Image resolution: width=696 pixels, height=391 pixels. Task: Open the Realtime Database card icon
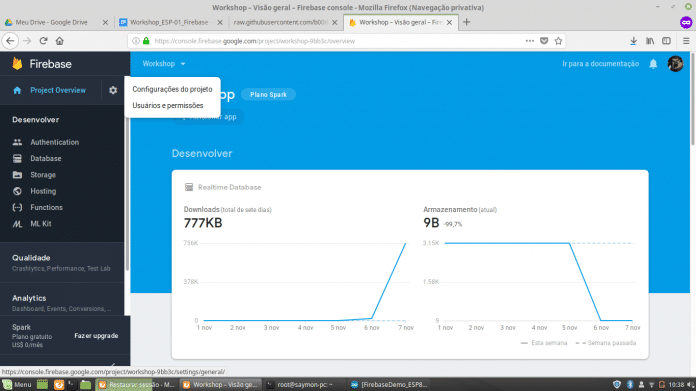189,187
